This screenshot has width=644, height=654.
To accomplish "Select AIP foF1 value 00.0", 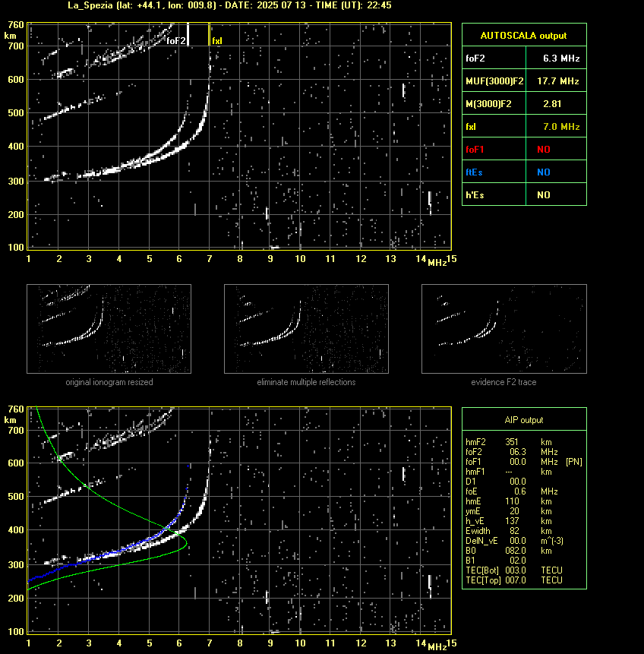I will [x=518, y=462].
